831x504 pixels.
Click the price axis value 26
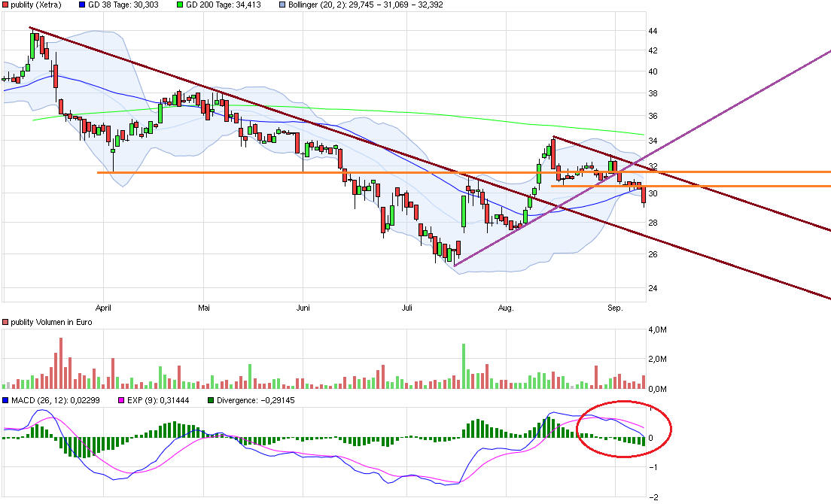[x=653, y=254]
